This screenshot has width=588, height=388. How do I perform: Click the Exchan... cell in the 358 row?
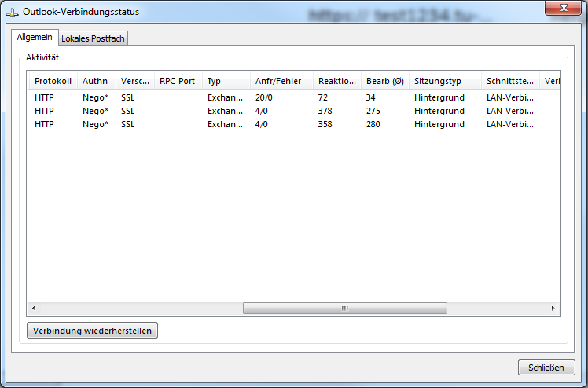[x=225, y=124]
